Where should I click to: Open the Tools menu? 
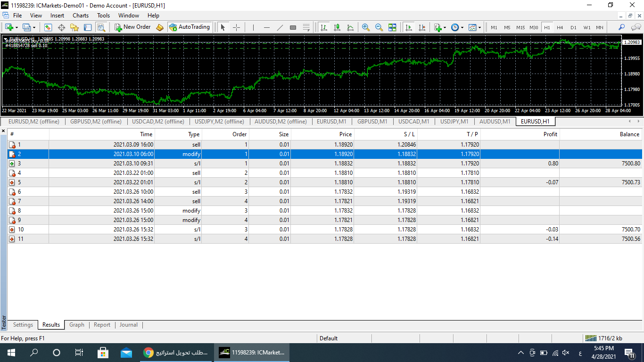coord(103,15)
